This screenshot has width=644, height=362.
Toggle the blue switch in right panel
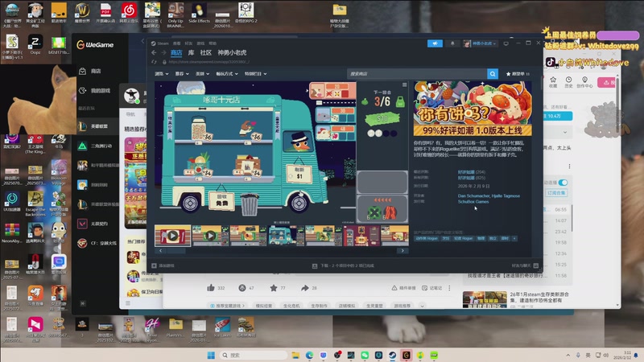coord(563,183)
